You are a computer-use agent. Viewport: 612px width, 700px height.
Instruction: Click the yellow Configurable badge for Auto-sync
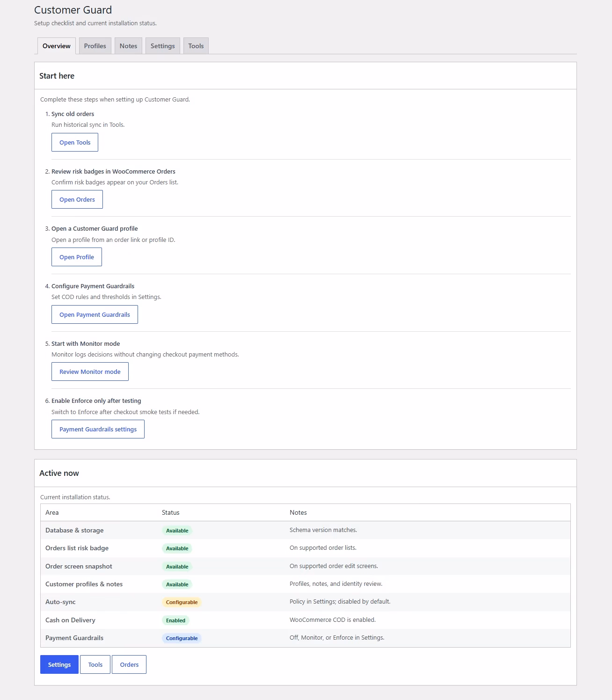coord(182,602)
